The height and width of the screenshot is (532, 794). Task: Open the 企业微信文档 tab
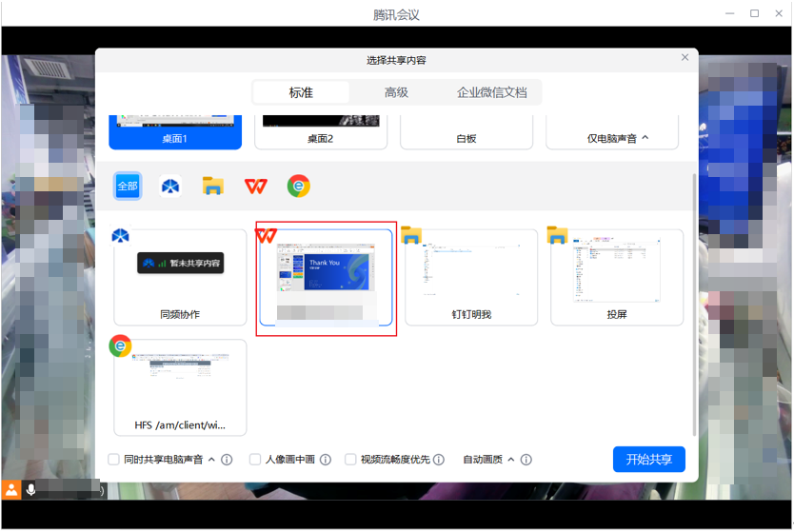[491, 92]
